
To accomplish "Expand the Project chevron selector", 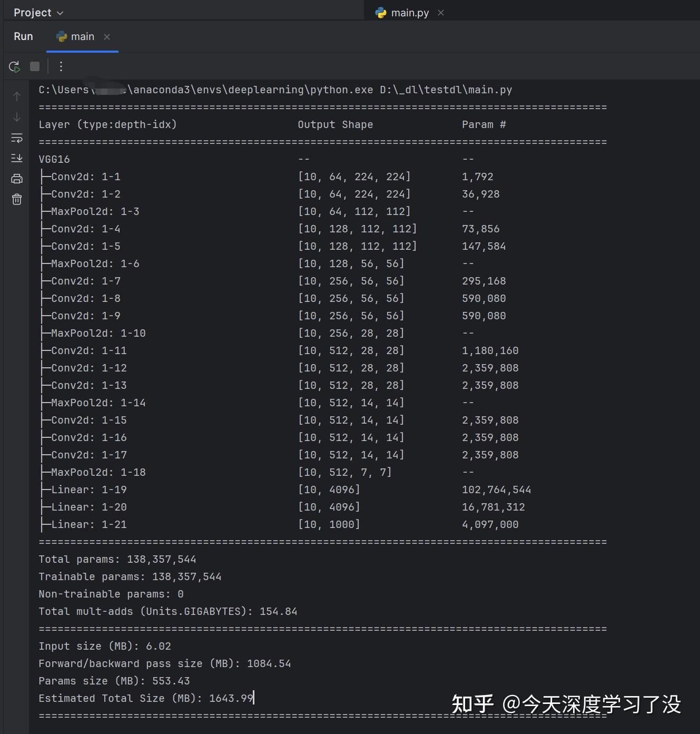I will point(59,13).
